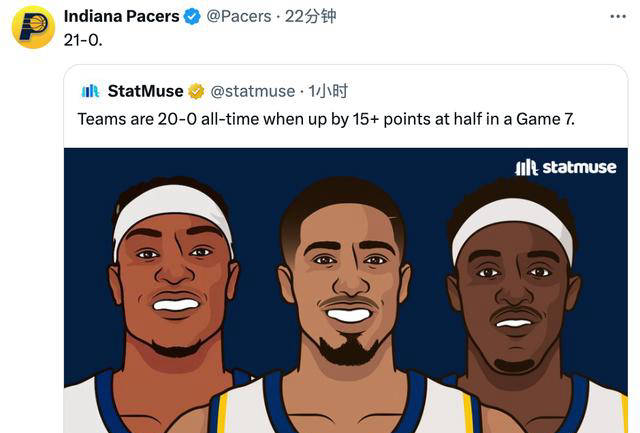Click the StatMuse display name

(x=145, y=91)
